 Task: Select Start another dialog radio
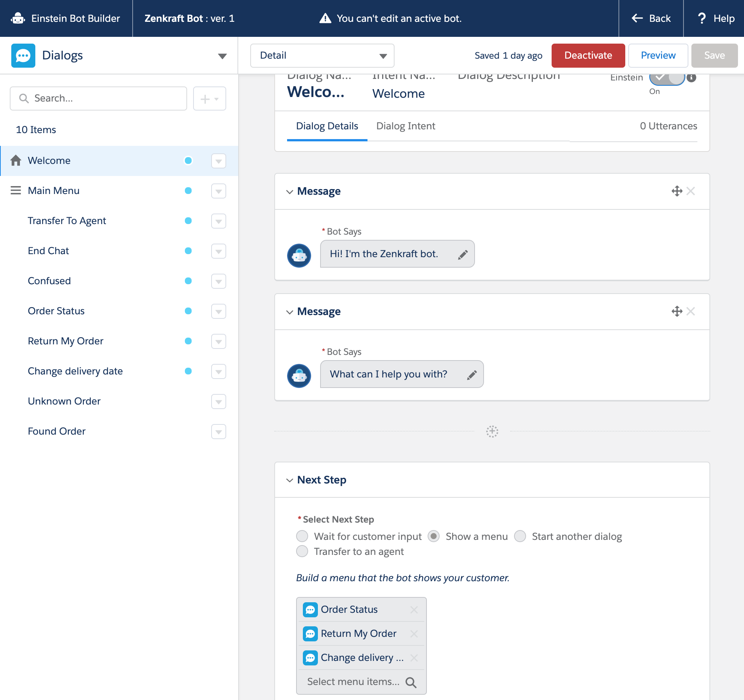coord(520,536)
